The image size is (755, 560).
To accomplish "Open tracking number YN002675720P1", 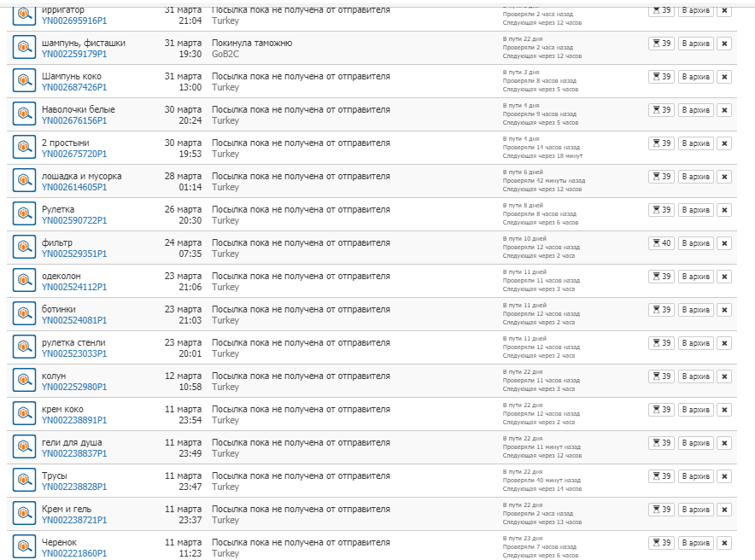I will pos(74,154).
